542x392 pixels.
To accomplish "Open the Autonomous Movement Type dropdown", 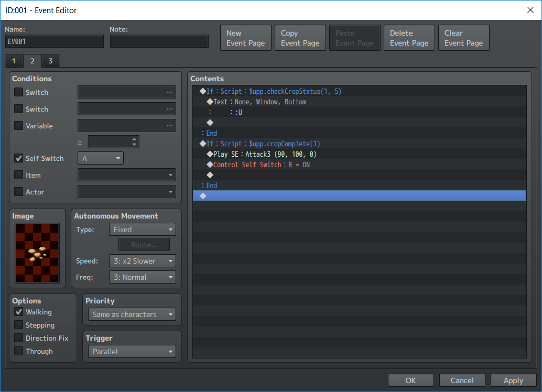I will pos(142,230).
